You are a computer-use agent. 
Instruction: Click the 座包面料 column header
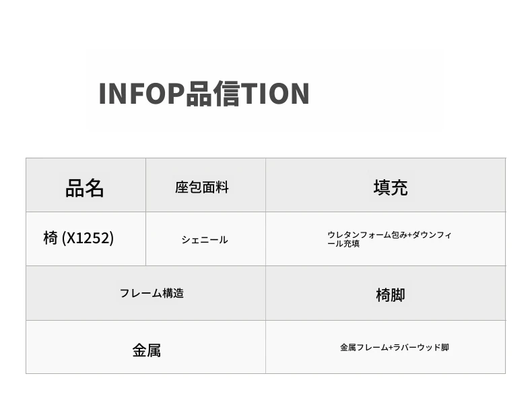point(202,188)
